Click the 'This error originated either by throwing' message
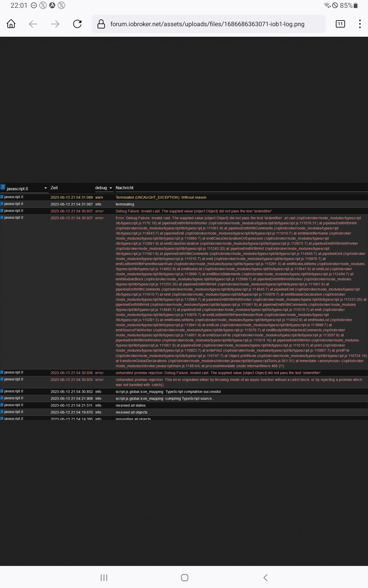This screenshot has height=588, width=368. (239, 382)
